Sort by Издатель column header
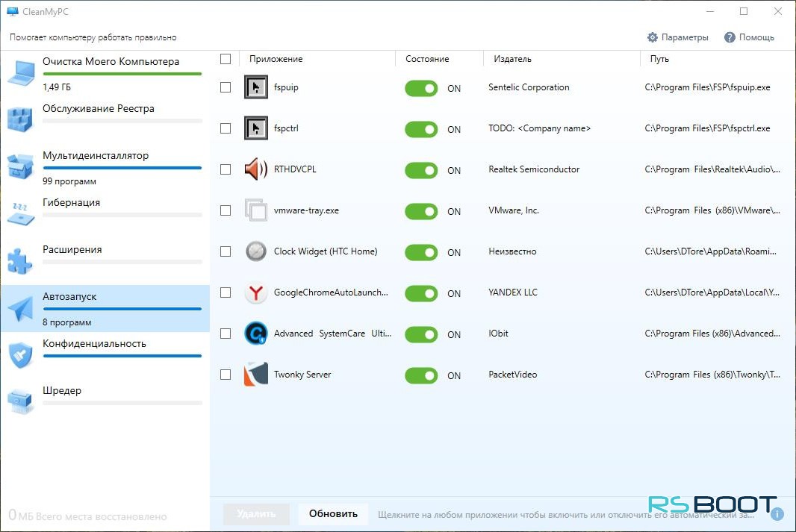Screen dimensions: 796x532 click(x=512, y=59)
